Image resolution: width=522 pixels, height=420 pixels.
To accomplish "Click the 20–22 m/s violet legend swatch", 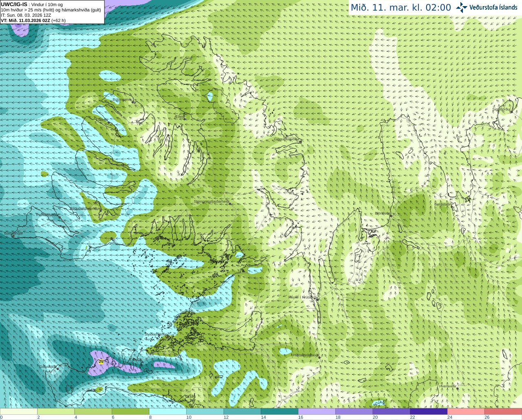I will (x=391, y=411).
